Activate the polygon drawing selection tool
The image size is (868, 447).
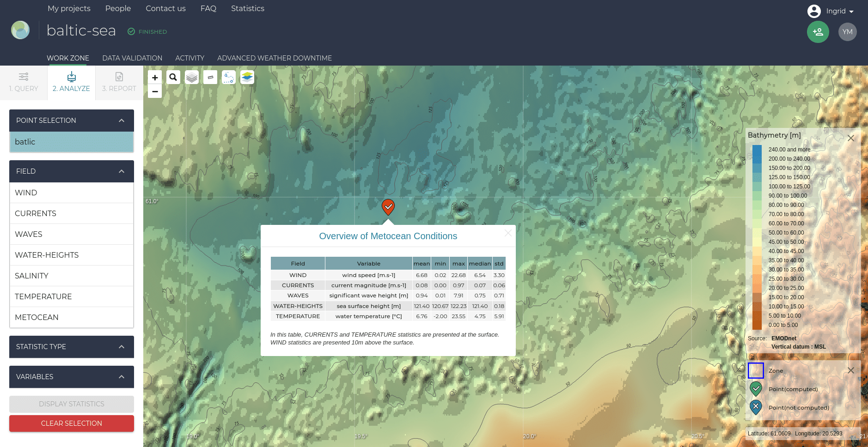pos(228,77)
